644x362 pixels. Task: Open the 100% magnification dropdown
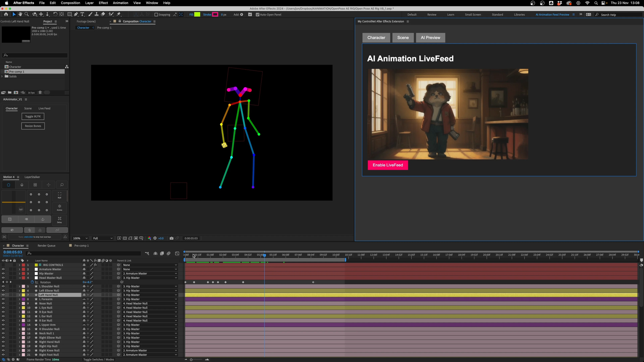click(80, 238)
